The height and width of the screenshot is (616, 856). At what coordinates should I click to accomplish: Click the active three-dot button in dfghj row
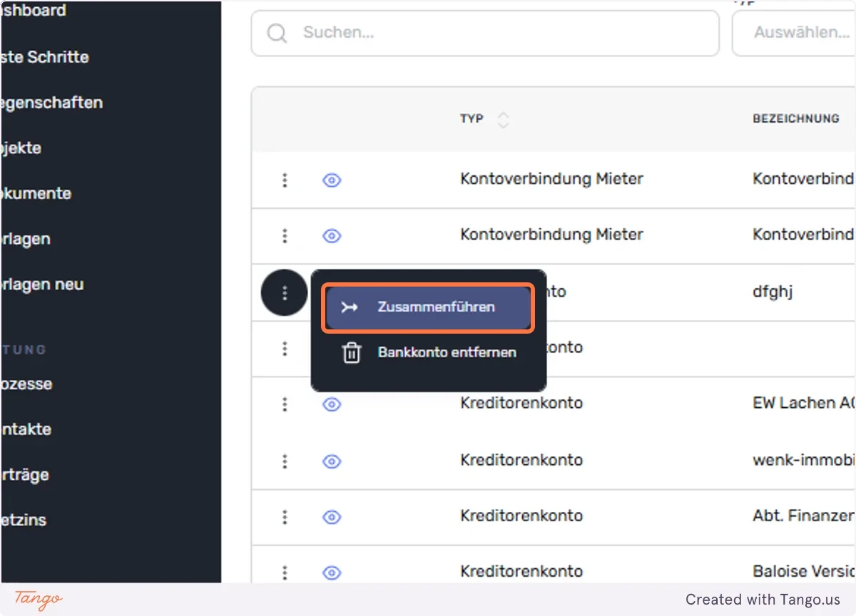coord(285,292)
